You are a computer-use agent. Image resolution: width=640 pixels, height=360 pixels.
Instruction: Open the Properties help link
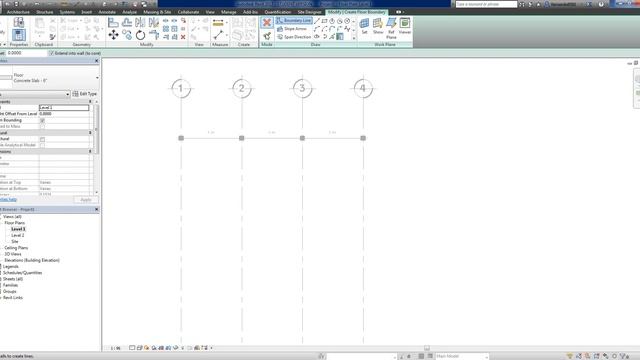[8, 200]
